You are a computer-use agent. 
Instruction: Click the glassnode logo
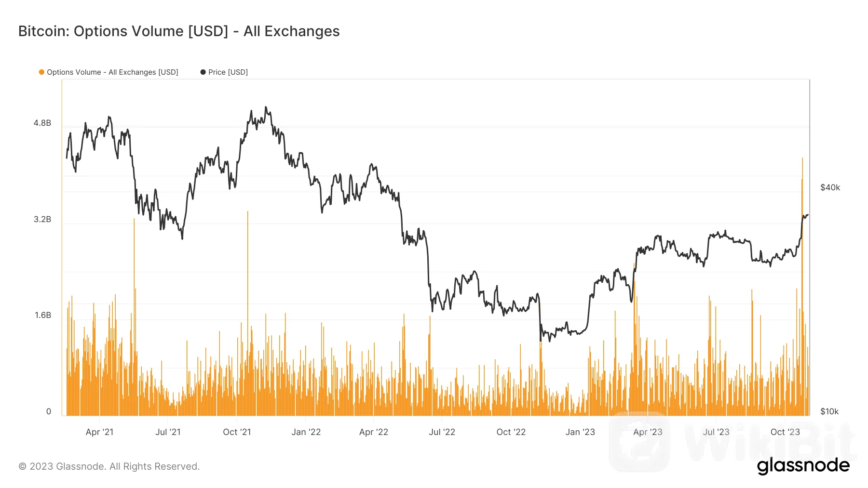[x=803, y=466]
